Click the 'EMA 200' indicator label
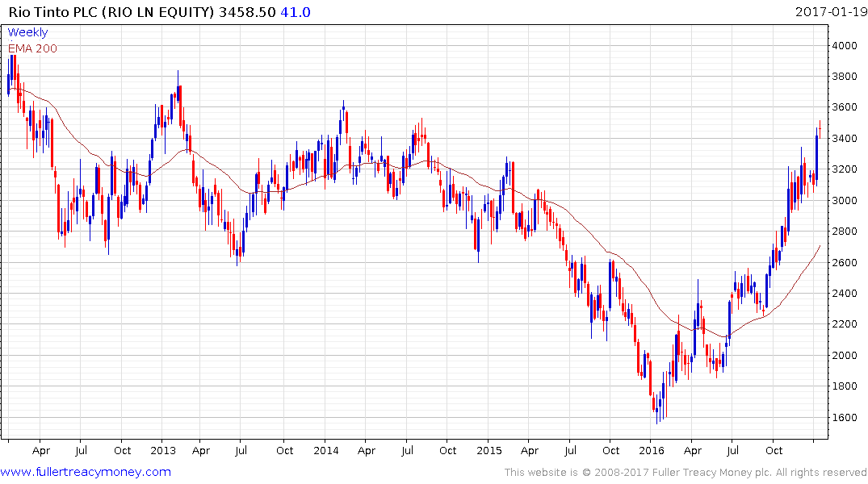Image resolution: width=868 pixels, height=484 pixels. pos(32,48)
